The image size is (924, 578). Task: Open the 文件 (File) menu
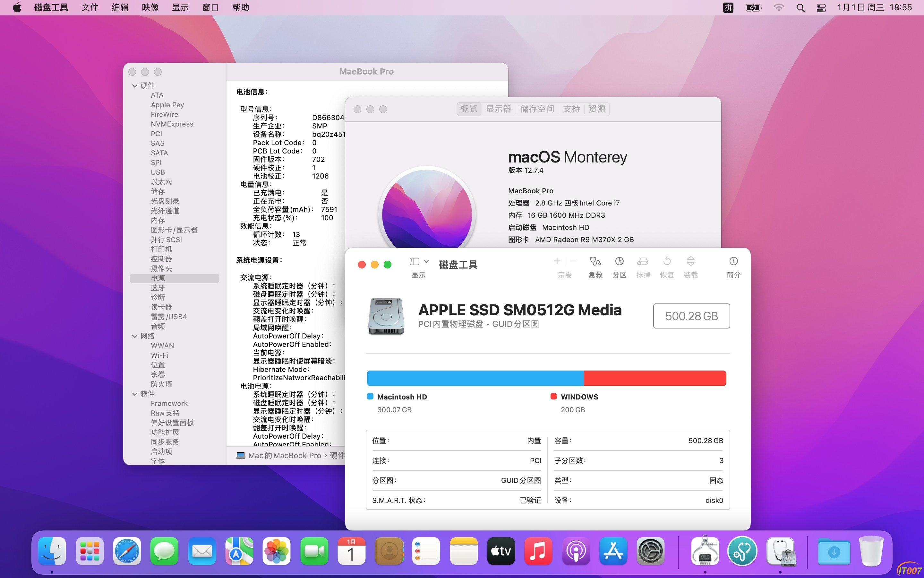90,7
